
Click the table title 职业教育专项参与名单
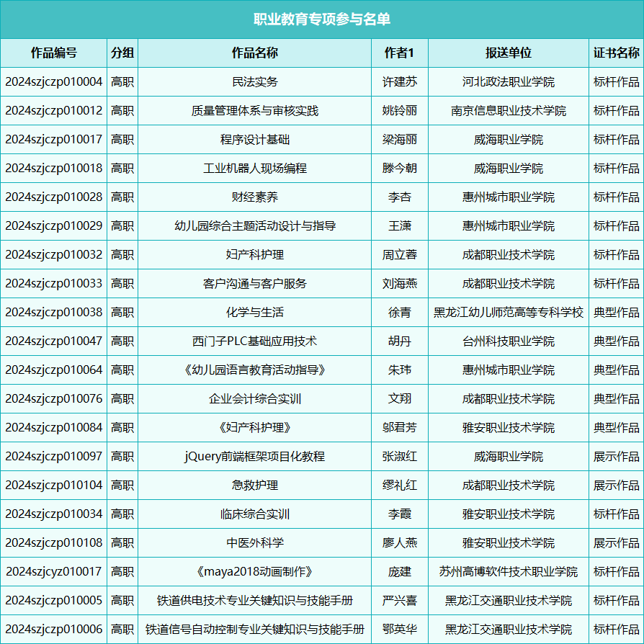[321, 19]
